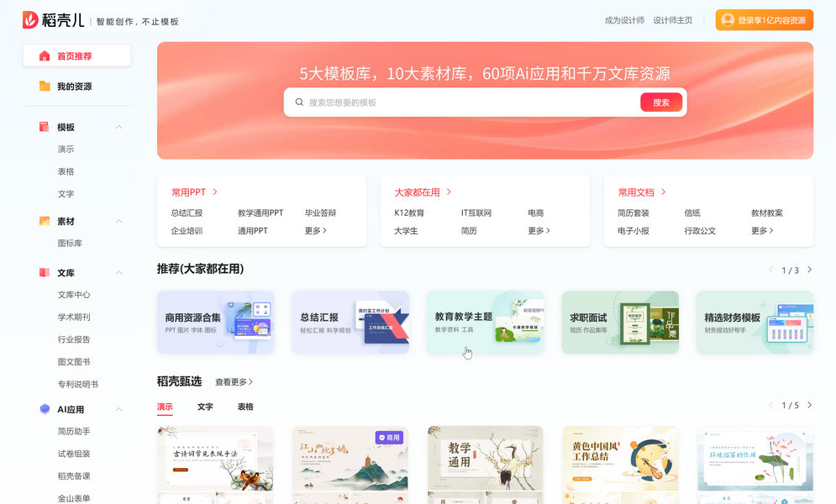Collapse the 模板 sidebar section
Screen dimensions: 836x504
tap(119, 128)
